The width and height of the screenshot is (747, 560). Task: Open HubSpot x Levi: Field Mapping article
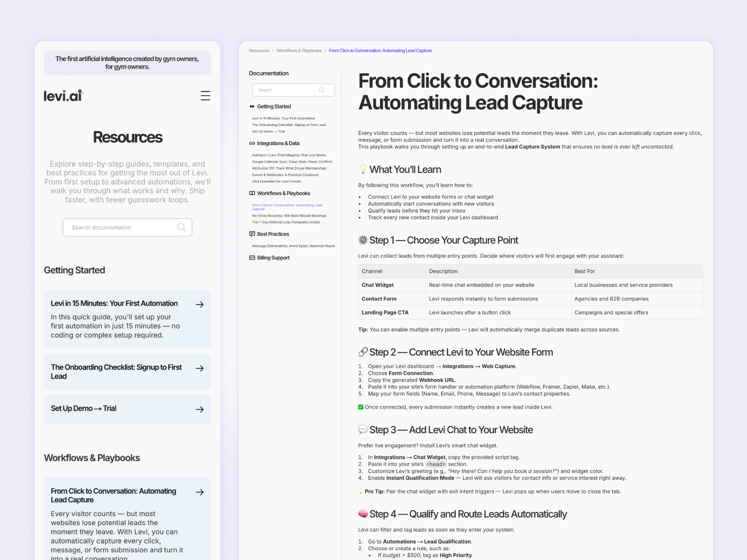tap(289, 155)
